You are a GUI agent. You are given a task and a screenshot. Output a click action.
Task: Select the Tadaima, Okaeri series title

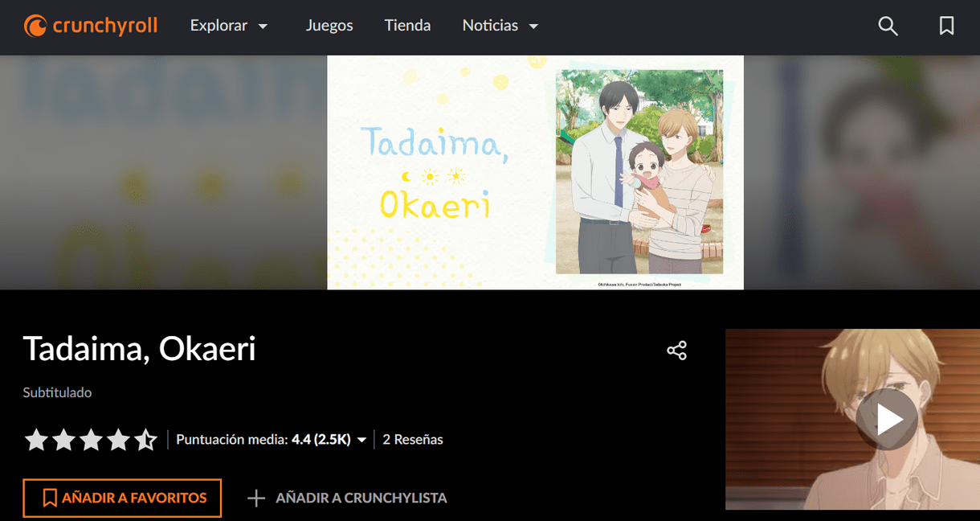[140, 349]
